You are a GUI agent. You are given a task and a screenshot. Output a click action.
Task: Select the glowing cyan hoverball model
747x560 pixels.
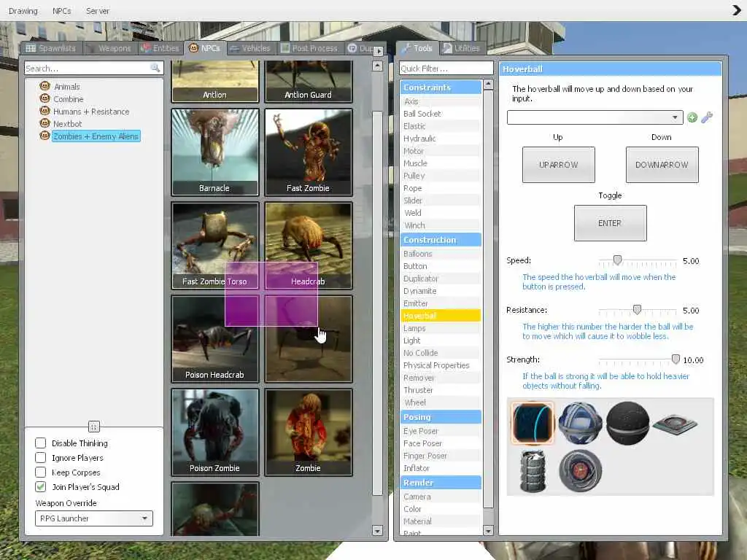[x=533, y=423]
